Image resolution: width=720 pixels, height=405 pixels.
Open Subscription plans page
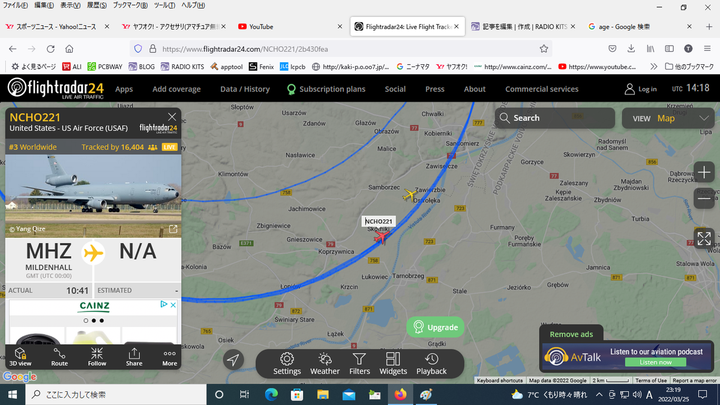(325, 89)
